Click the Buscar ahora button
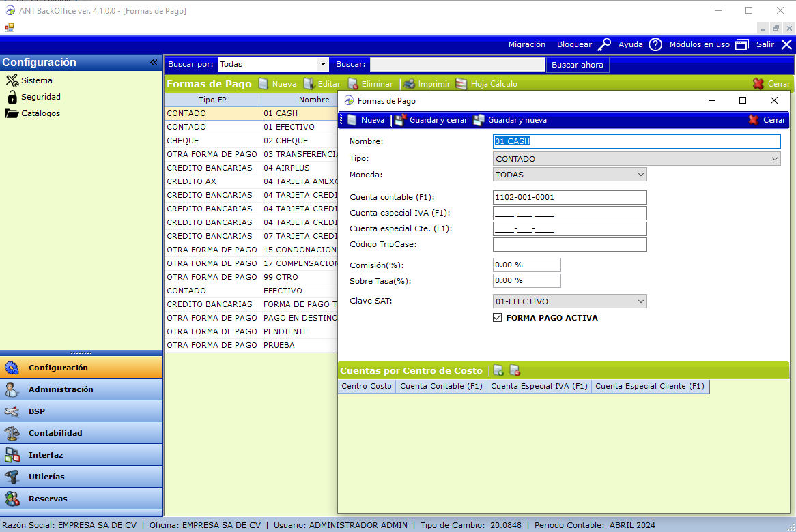Image resolution: width=796 pixels, height=532 pixels. (x=577, y=65)
